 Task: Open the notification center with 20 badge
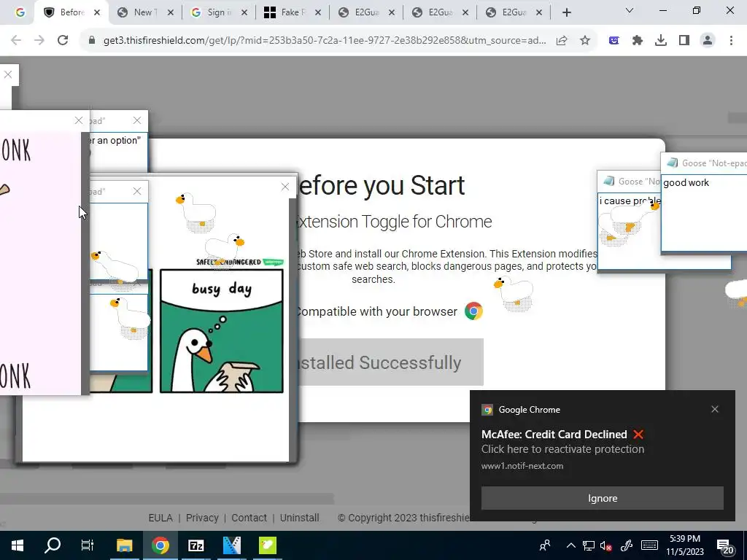pos(725,547)
